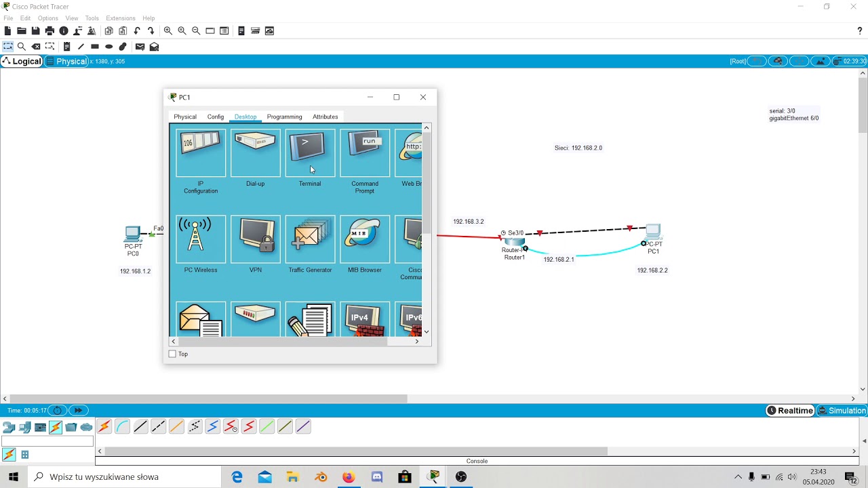Select the Inspect magnifier tool

22,47
